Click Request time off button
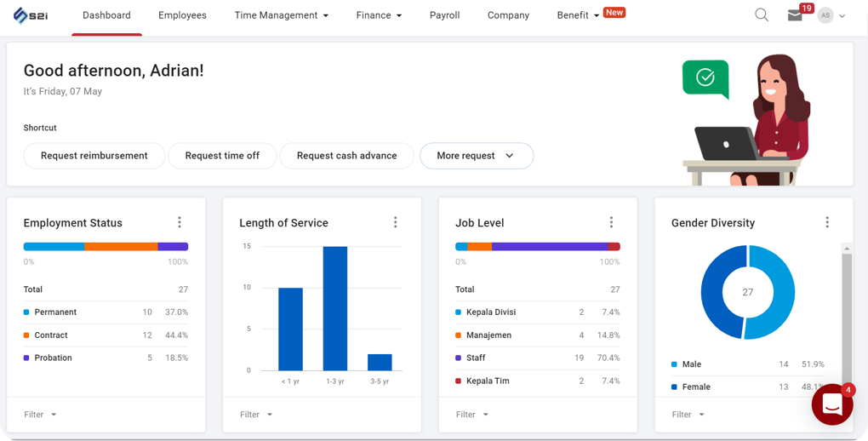Image resolution: width=868 pixels, height=441 pixels. click(x=222, y=156)
